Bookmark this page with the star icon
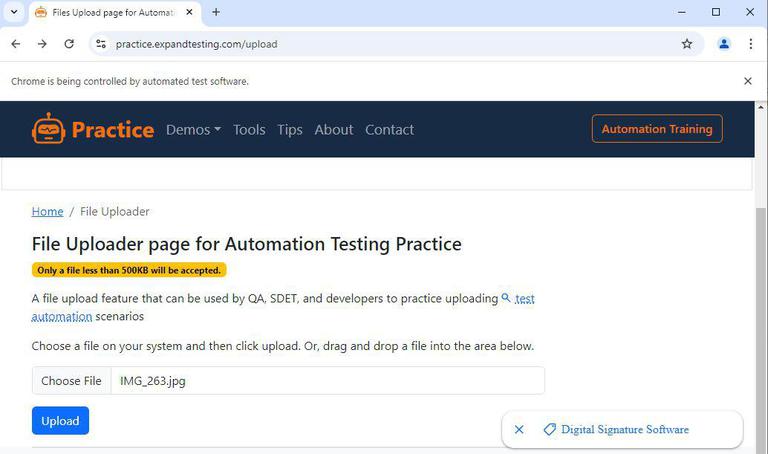768x454 pixels. pos(687,44)
